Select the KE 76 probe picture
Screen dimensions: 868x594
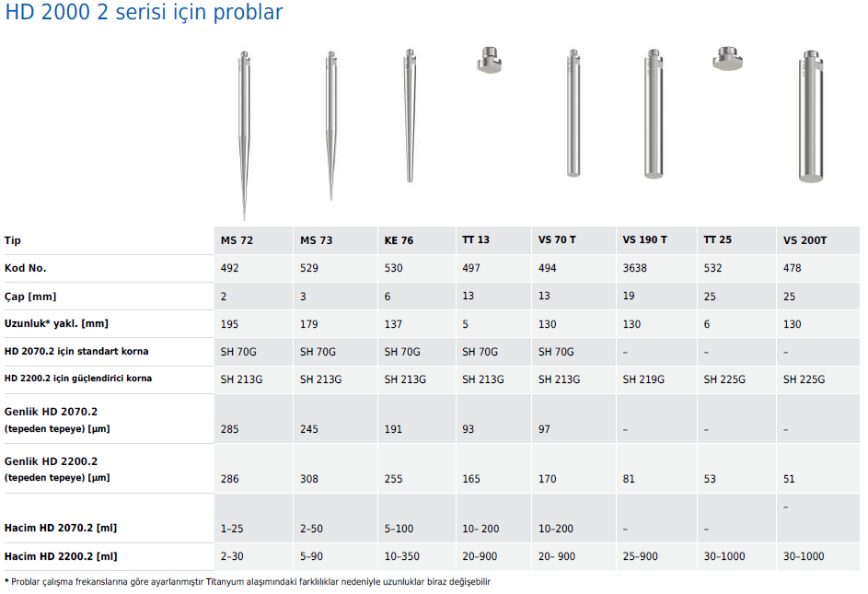pyautogui.click(x=410, y=115)
